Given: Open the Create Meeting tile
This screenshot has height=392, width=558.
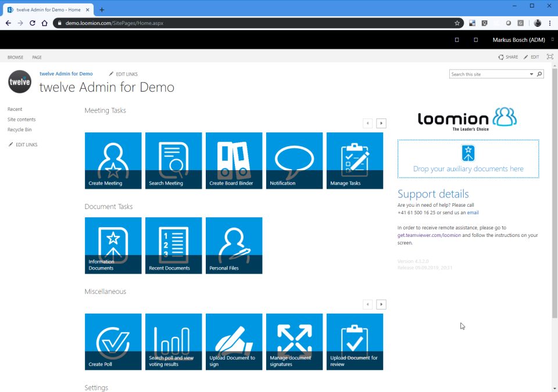Looking at the screenshot, I should pos(113,160).
